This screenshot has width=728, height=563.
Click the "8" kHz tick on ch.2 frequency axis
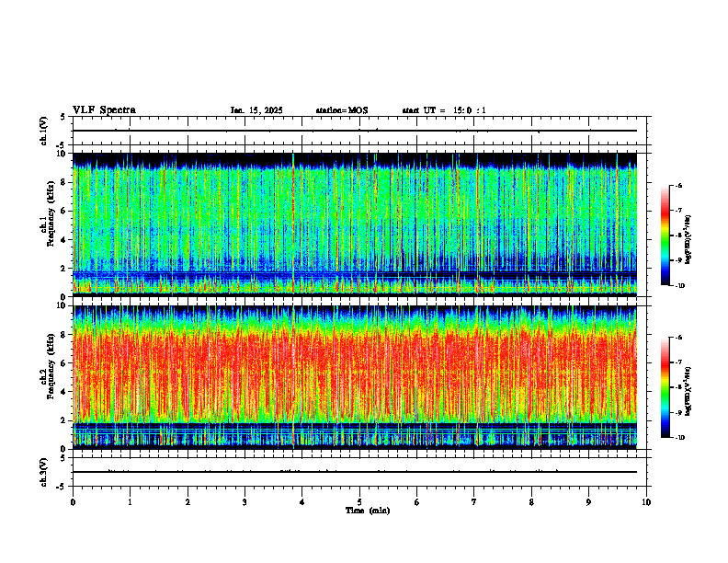(65, 335)
